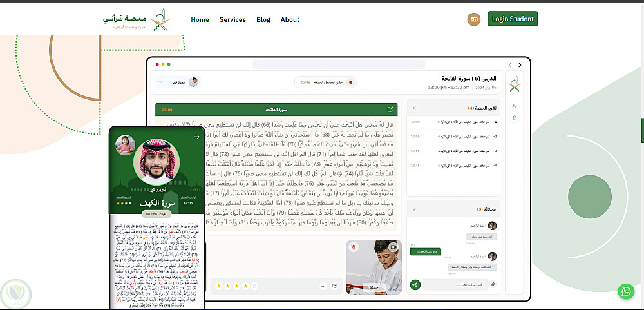Click first chat sender avatar
The height and width of the screenshot is (310, 644).
click(492, 226)
